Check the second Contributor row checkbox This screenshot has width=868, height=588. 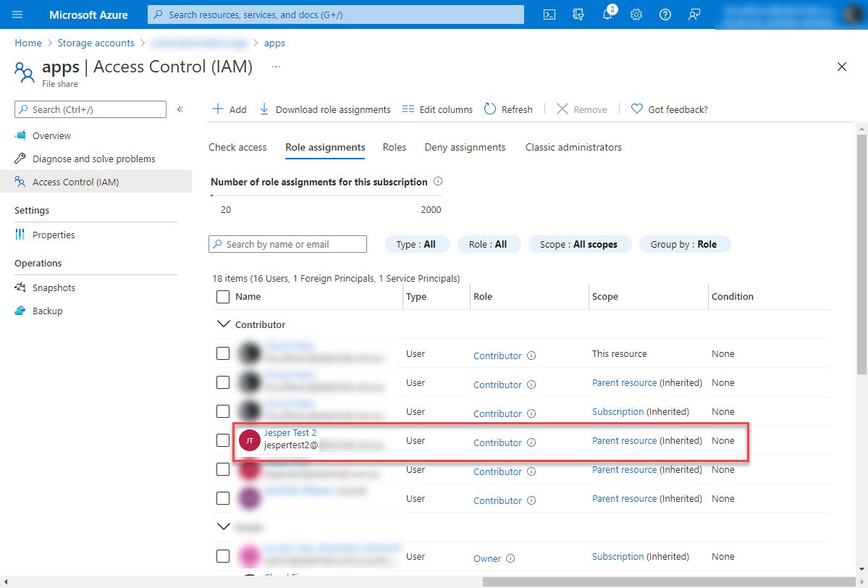223,382
